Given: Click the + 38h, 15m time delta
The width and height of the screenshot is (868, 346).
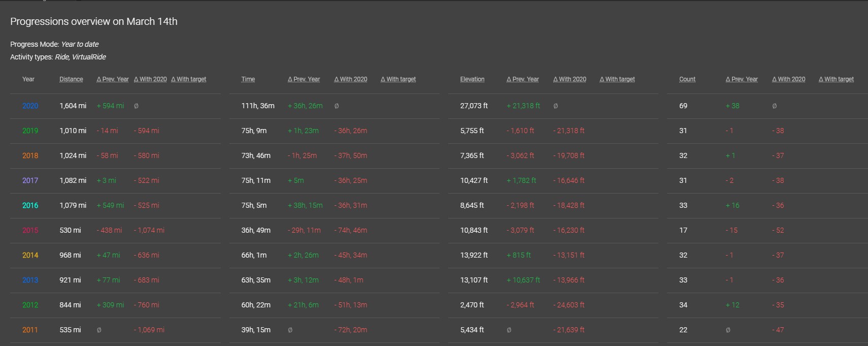Looking at the screenshot, I should pos(305,205).
